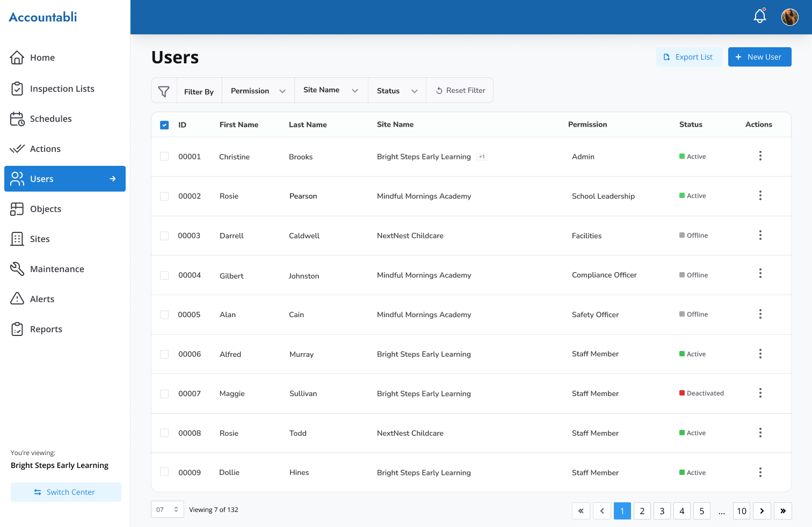Image resolution: width=812 pixels, height=527 pixels.
Task: Open actions menu for Darrell Caldwell
Action: (x=760, y=235)
